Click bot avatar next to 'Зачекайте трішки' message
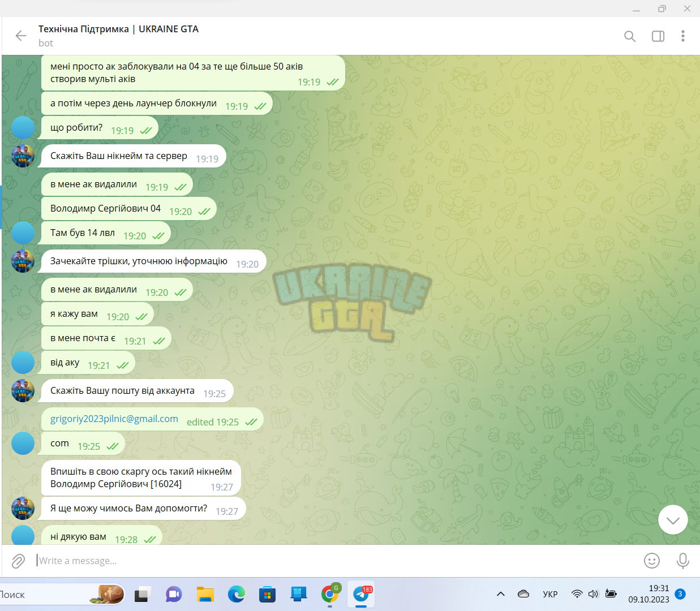The height and width of the screenshot is (611, 700). [23, 261]
